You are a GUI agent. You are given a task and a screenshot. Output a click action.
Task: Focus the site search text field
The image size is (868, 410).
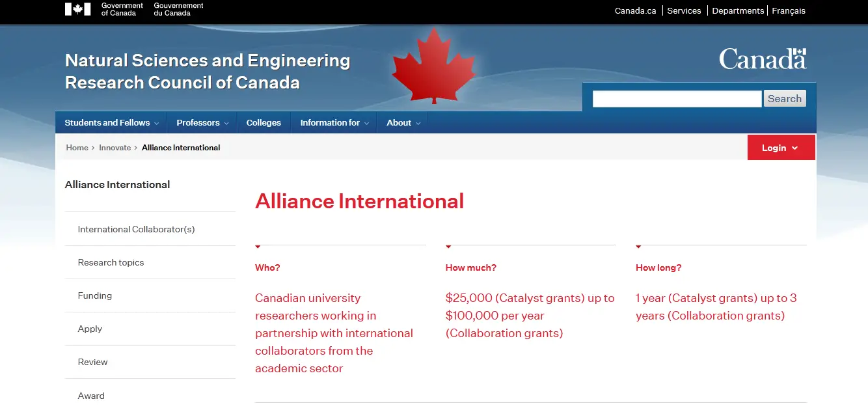pyautogui.click(x=677, y=99)
